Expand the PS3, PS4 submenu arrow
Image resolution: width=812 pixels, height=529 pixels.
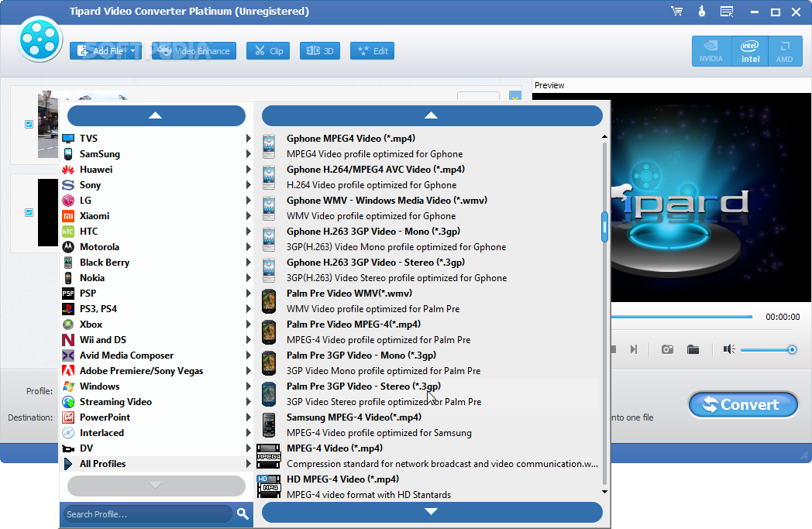248,309
